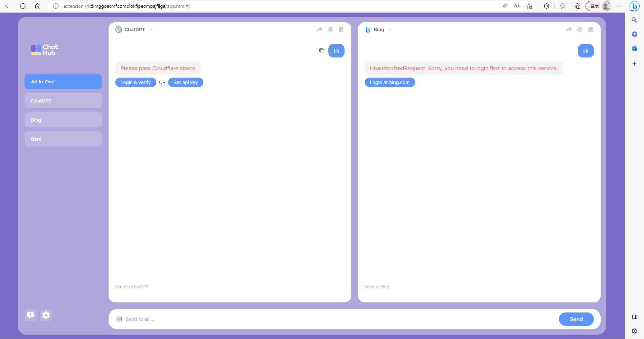Copy the ChatGPT "Hi" message
Image resolution: width=644 pixels, height=339 pixels.
tap(322, 51)
